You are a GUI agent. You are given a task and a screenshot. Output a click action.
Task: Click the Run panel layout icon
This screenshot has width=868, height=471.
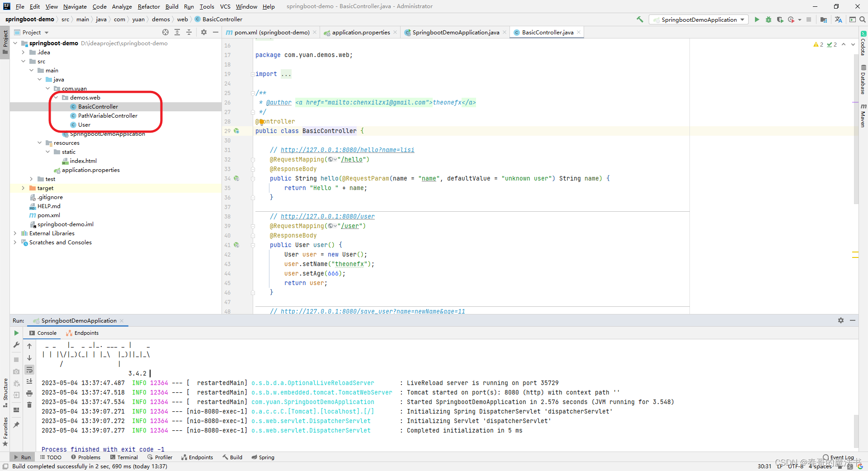click(x=16, y=410)
